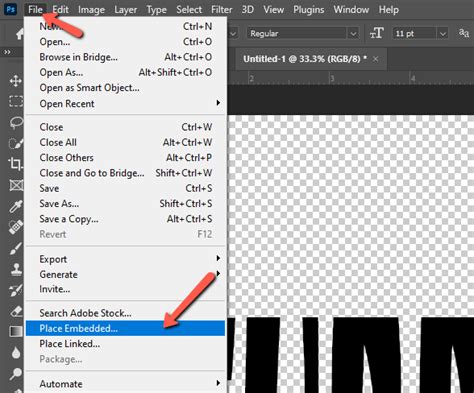Open the File menu
Image resolution: width=474 pixels, height=393 pixels.
click(35, 10)
